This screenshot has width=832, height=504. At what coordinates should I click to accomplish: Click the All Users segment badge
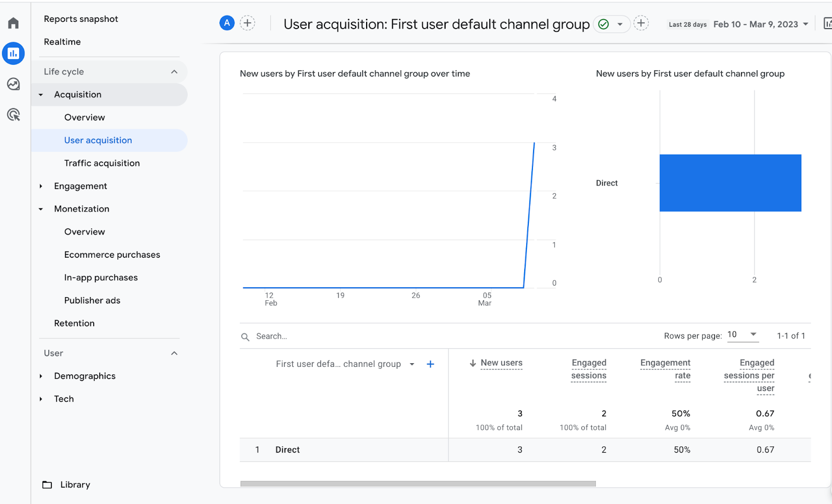[227, 23]
